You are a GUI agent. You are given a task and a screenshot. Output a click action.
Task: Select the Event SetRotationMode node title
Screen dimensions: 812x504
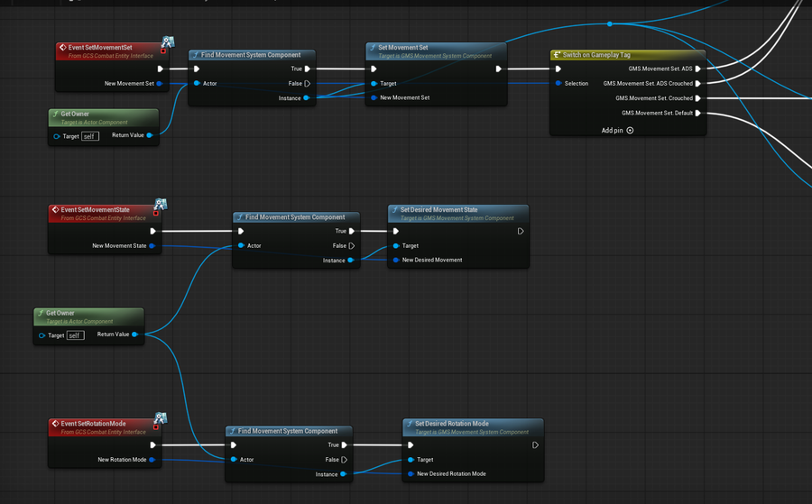click(93, 423)
